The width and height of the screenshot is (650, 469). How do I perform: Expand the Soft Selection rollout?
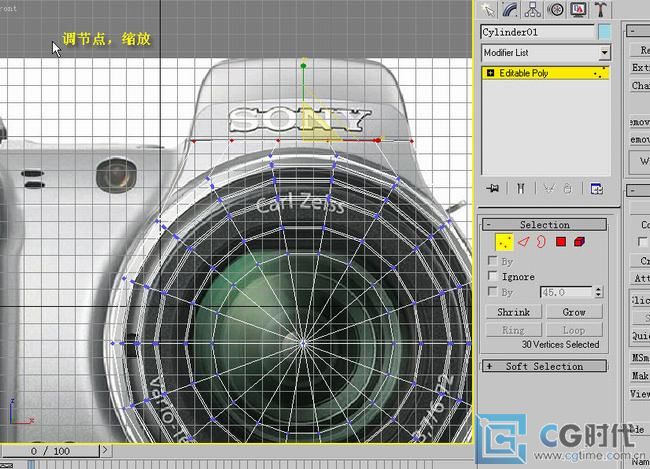click(x=544, y=366)
